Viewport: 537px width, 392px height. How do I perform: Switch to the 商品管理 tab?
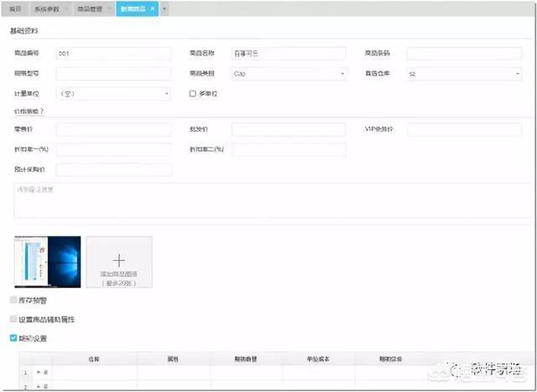pos(91,8)
